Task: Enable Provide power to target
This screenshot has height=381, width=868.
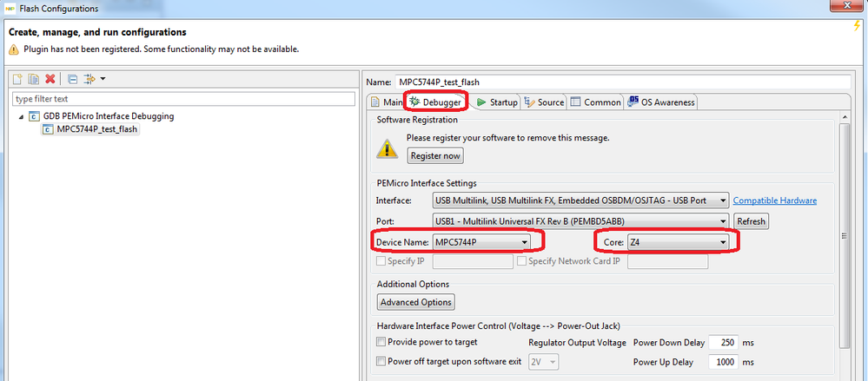Action: click(x=381, y=342)
